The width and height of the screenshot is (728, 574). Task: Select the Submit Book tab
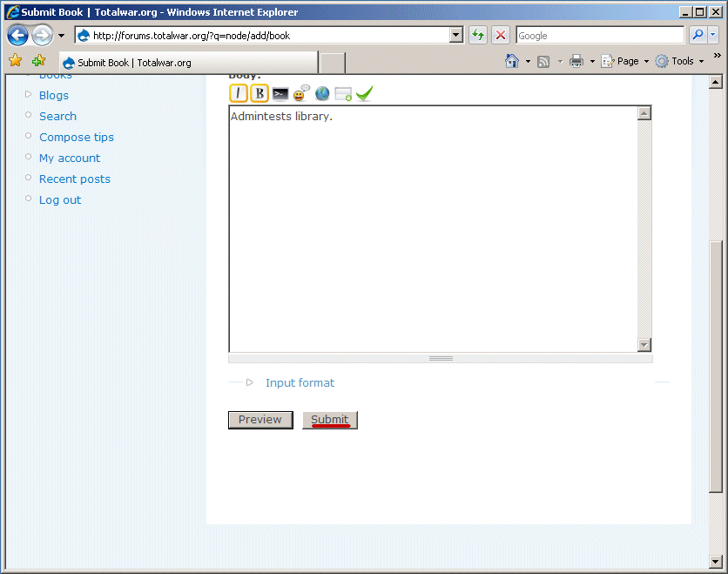188,62
